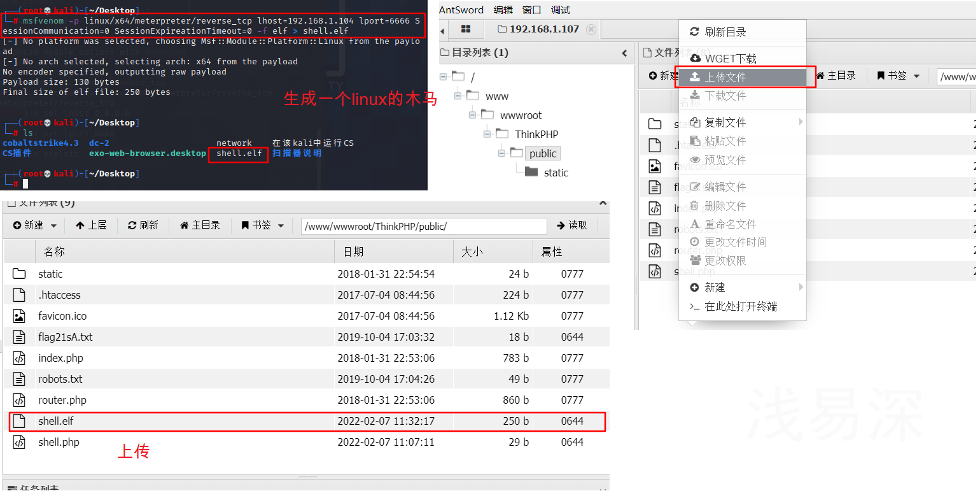Click the www folder icon in the tree

[472, 96]
